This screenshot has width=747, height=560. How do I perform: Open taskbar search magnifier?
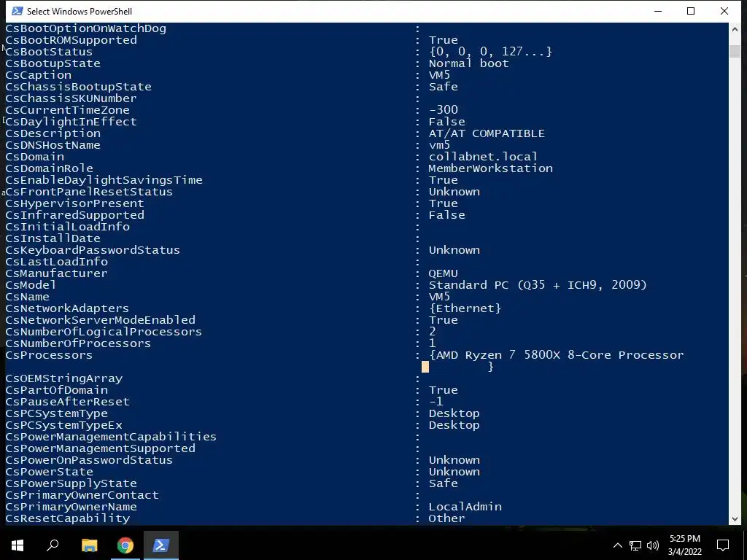53,545
